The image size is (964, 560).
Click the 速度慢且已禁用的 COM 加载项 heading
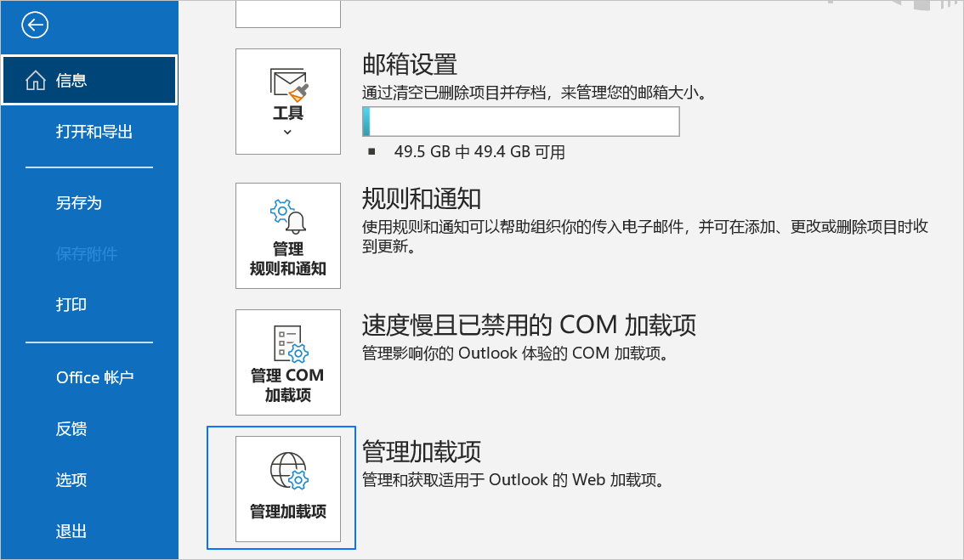(529, 325)
